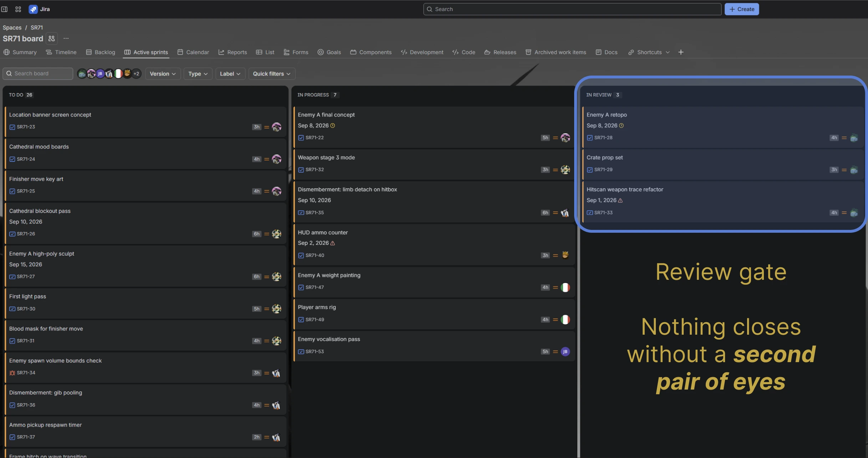This screenshot has height=458, width=868.
Task: Click task checkbox icon on SR71-33
Action: (x=590, y=212)
